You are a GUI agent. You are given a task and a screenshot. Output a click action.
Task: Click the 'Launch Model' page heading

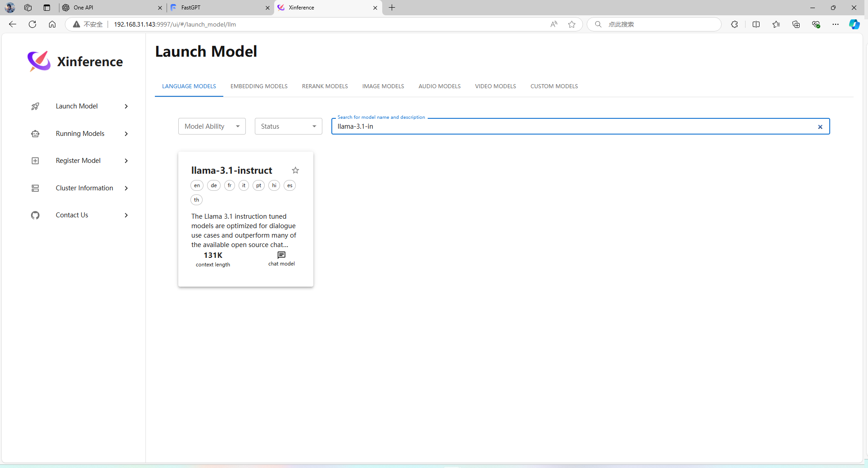pyautogui.click(x=206, y=51)
